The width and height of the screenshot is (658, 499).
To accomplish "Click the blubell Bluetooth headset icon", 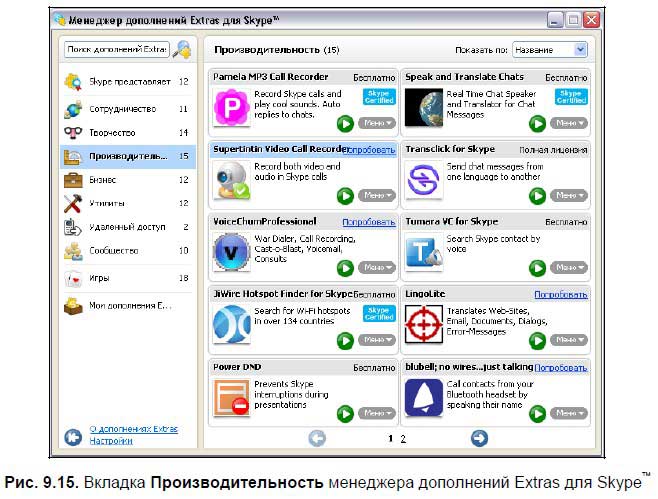I will [x=424, y=398].
